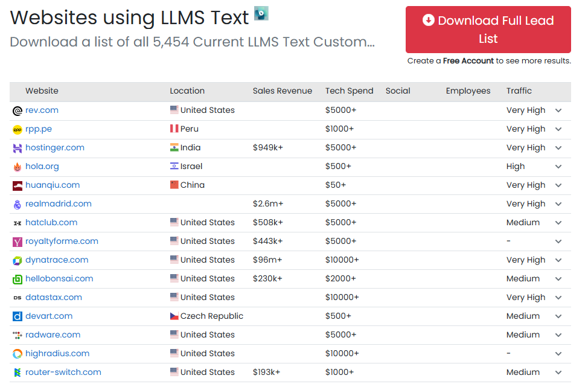Viewport: 588px width, 384px height.
Task: Open the router-switch.com link
Action: (x=63, y=373)
